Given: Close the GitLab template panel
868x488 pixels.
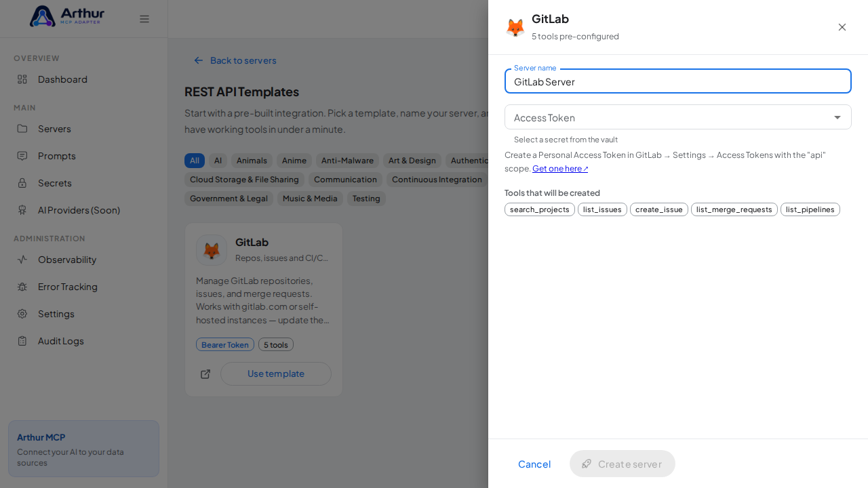Looking at the screenshot, I should coord(842,27).
